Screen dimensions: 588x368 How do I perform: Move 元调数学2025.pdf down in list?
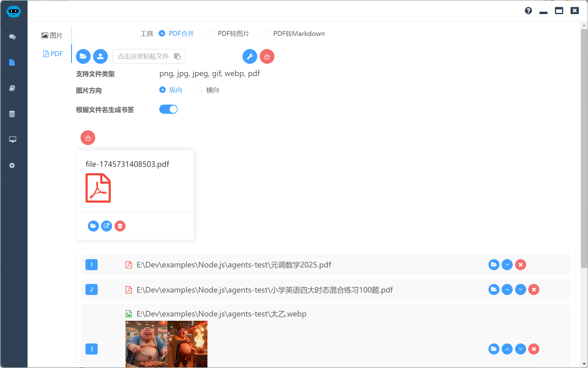pyautogui.click(x=507, y=265)
